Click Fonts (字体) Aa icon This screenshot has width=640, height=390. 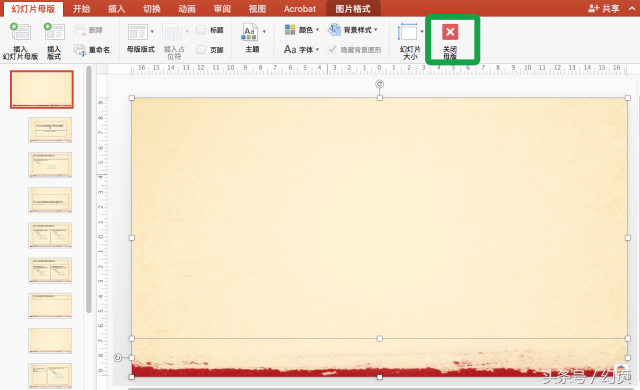point(290,50)
